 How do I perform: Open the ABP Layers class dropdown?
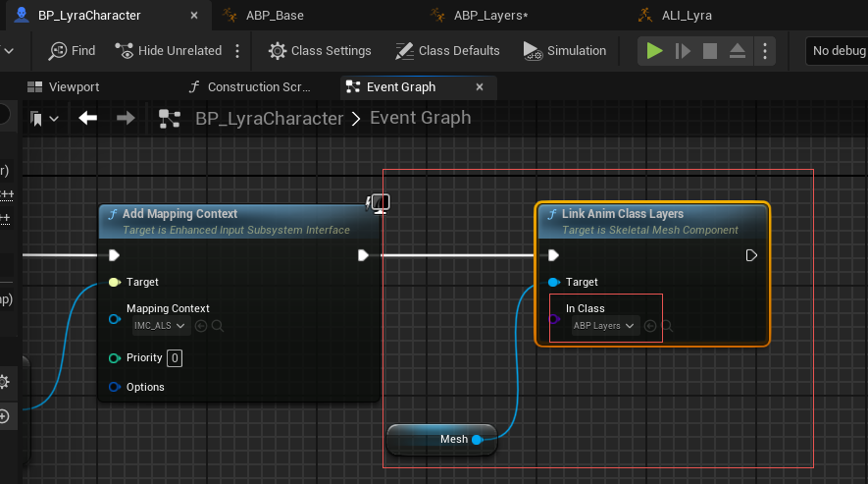click(605, 326)
